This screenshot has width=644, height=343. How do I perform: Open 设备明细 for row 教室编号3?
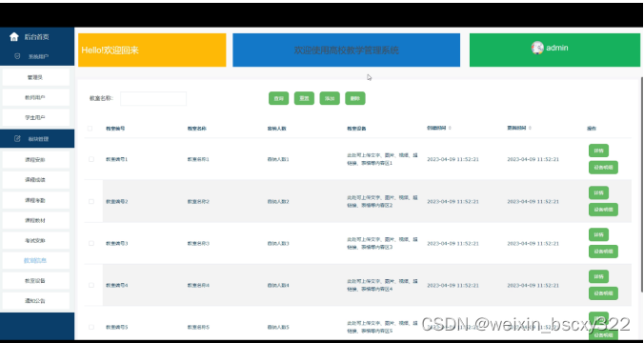coord(603,252)
